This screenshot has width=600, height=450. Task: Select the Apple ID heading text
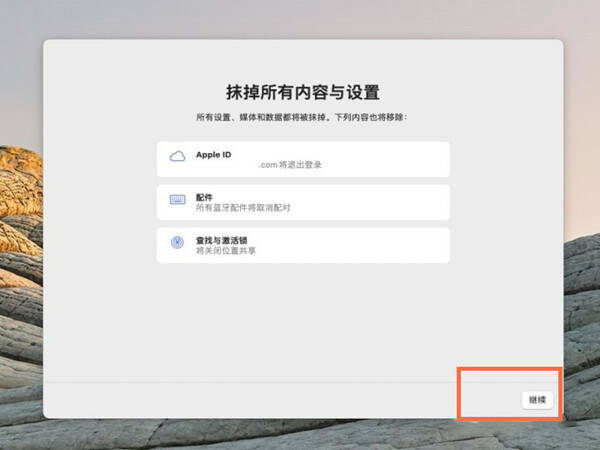(214, 155)
